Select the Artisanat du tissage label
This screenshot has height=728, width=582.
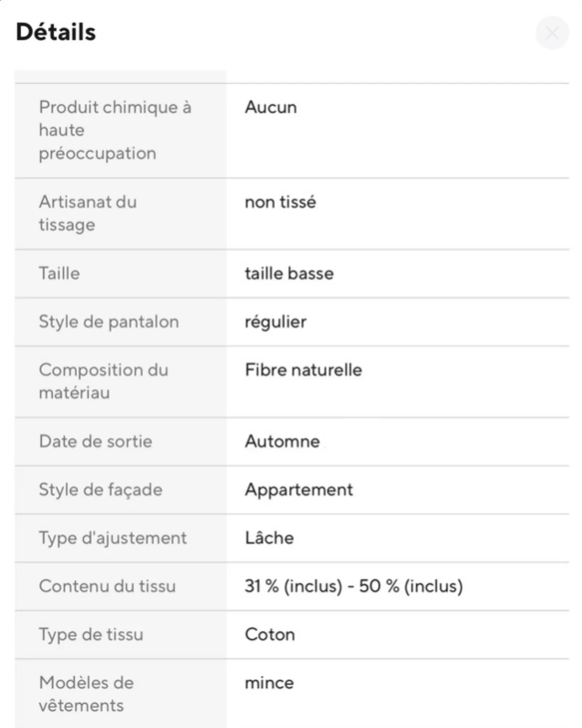tap(88, 213)
